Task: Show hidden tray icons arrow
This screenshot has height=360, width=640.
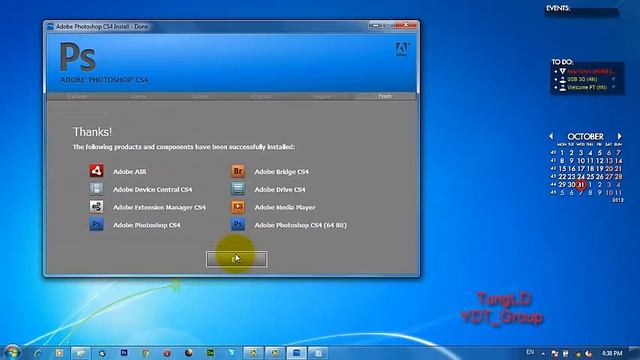Action: click(543, 353)
